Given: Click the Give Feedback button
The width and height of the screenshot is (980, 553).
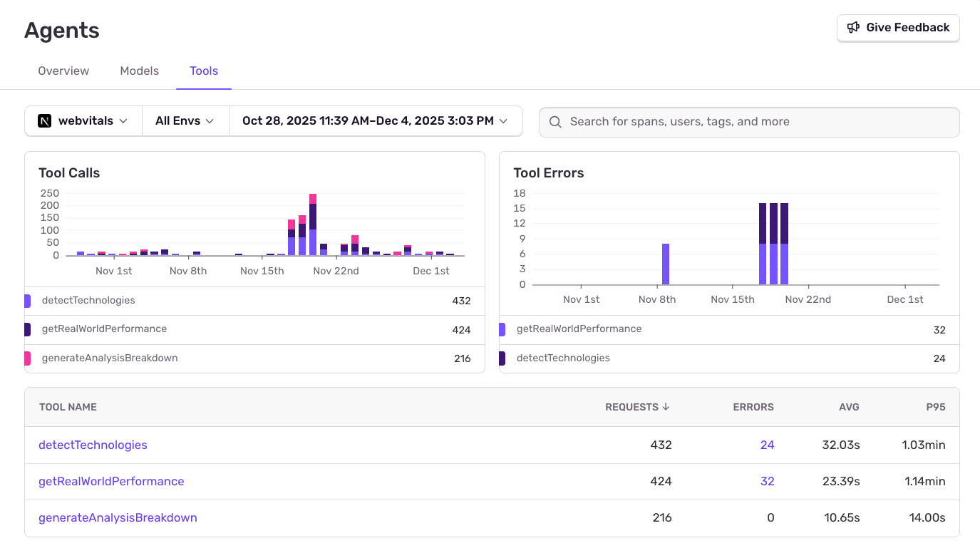Looking at the screenshot, I should [897, 27].
